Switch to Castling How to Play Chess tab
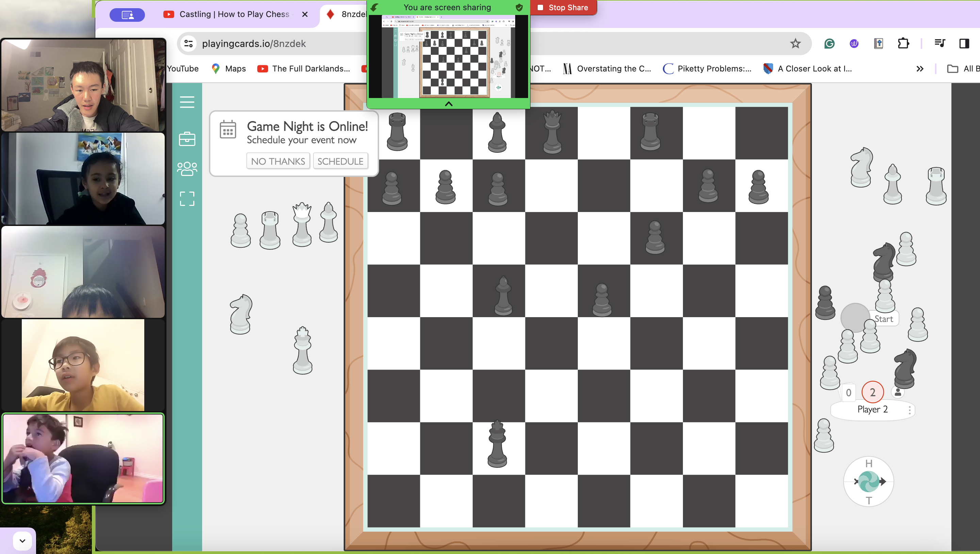This screenshot has width=980, height=554. click(234, 14)
